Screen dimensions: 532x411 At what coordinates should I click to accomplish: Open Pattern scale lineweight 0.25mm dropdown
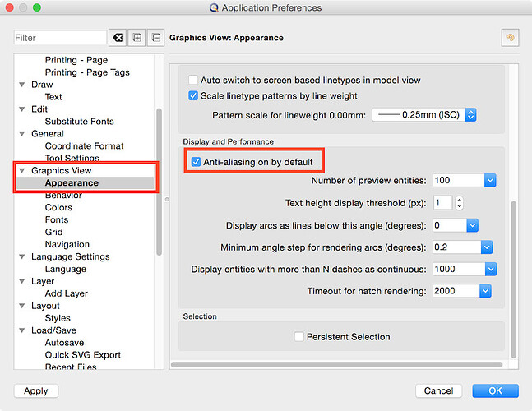pos(470,115)
